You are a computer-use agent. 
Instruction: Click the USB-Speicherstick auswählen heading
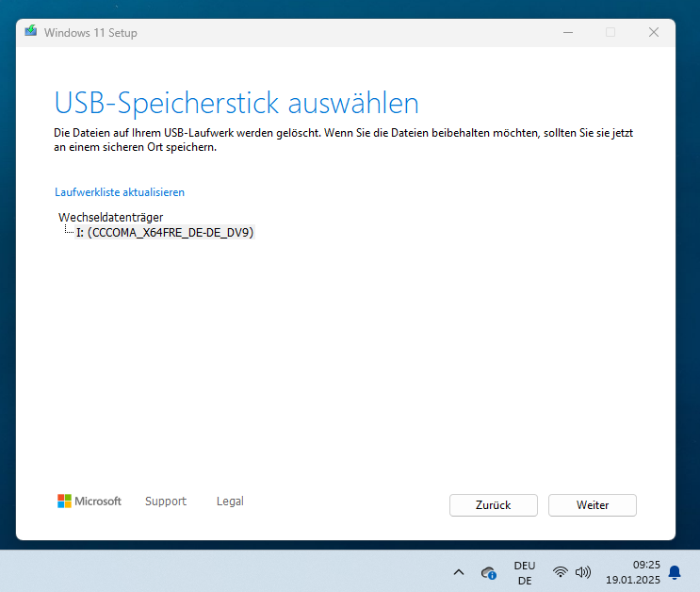(x=236, y=103)
